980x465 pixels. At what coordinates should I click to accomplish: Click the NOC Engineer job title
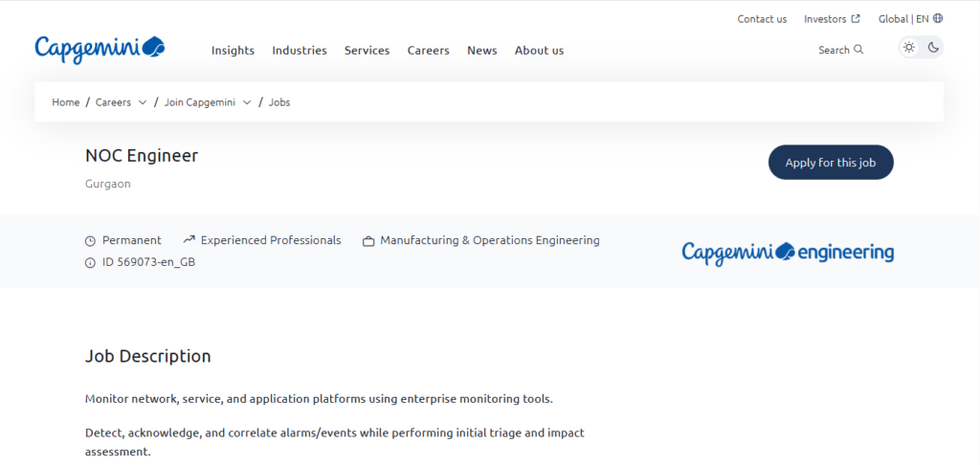point(142,156)
